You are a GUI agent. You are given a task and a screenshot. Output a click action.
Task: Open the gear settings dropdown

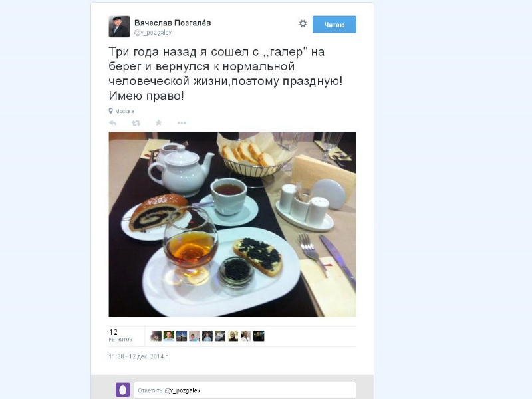pyautogui.click(x=303, y=23)
